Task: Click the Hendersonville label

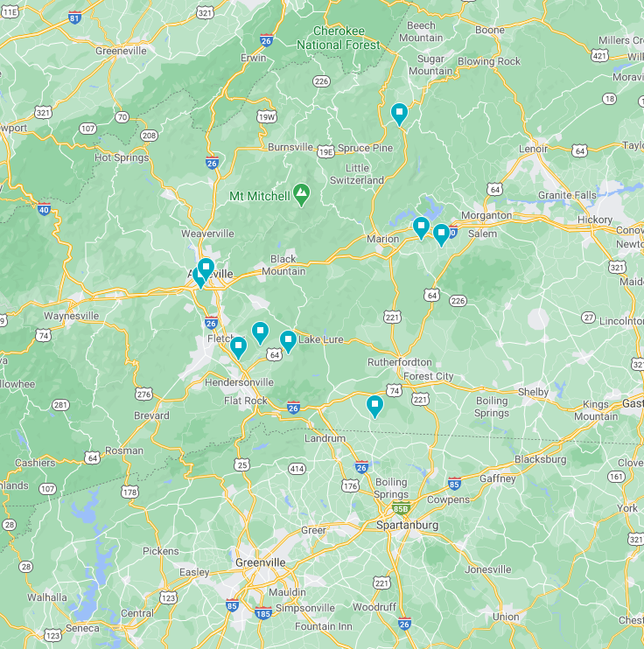Action: (240, 382)
